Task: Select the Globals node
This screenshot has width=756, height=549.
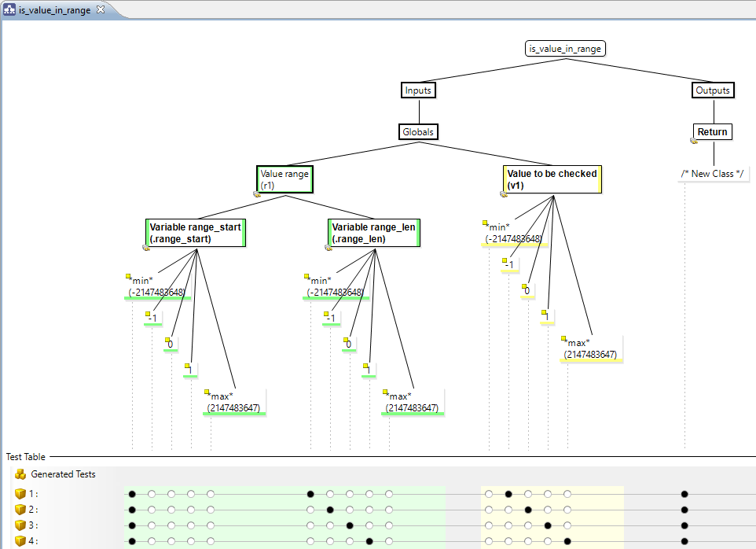Action: (418, 131)
